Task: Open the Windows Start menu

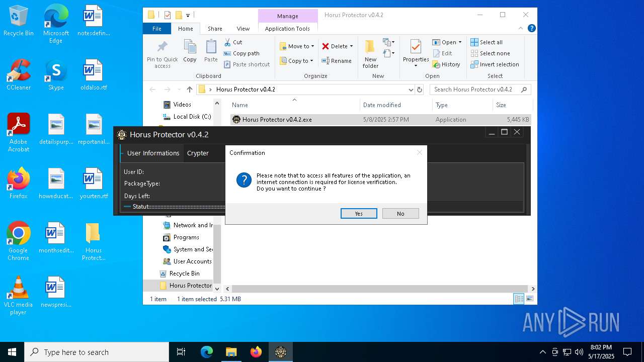Action: coord(12,352)
